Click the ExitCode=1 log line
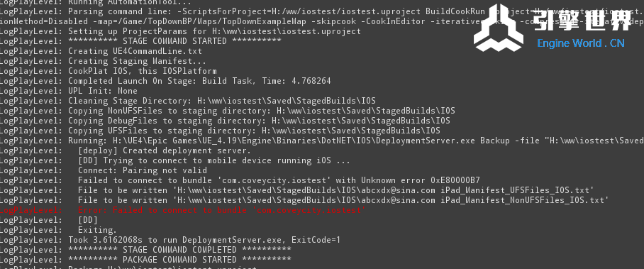The width and height of the screenshot is (644, 269). point(170,240)
